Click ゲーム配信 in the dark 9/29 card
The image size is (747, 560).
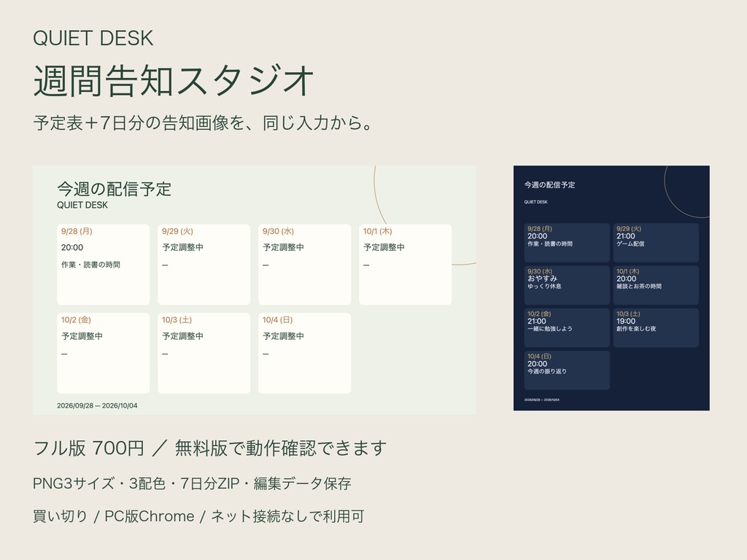point(630,244)
